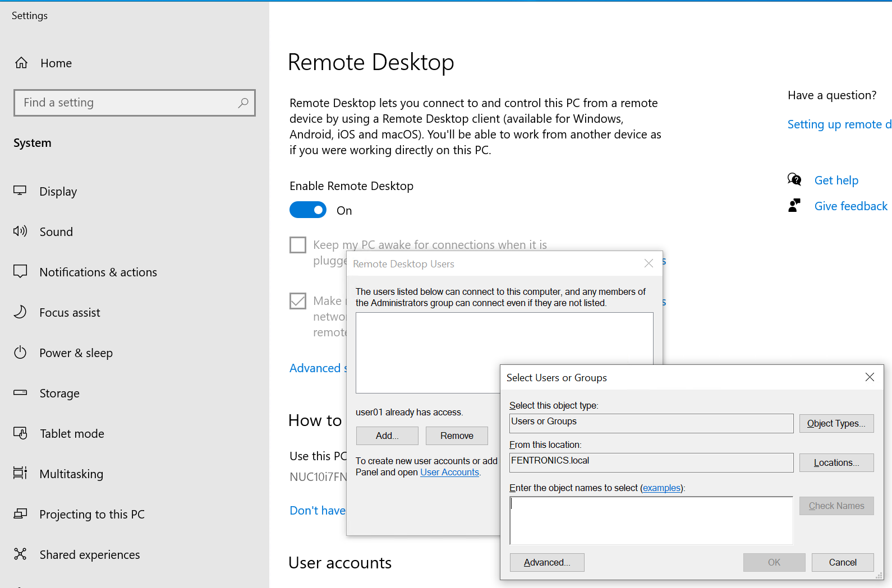Screen dimensions: 892x588
Task: Open Notifications & actions page
Action: coord(98,272)
